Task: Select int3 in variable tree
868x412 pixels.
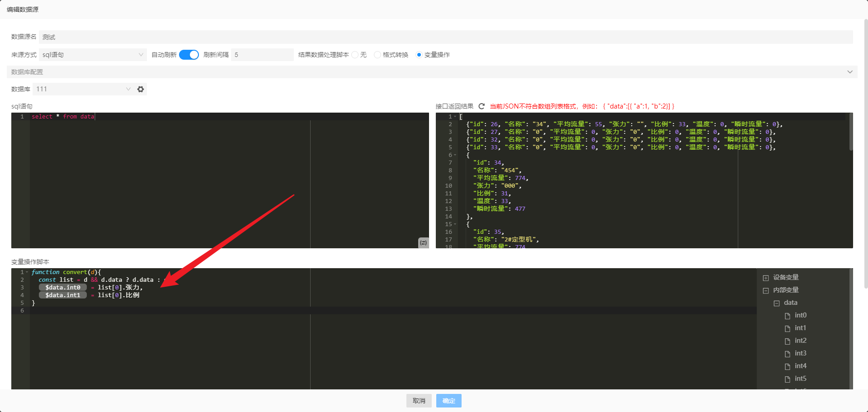Action: click(x=801, y=353)
